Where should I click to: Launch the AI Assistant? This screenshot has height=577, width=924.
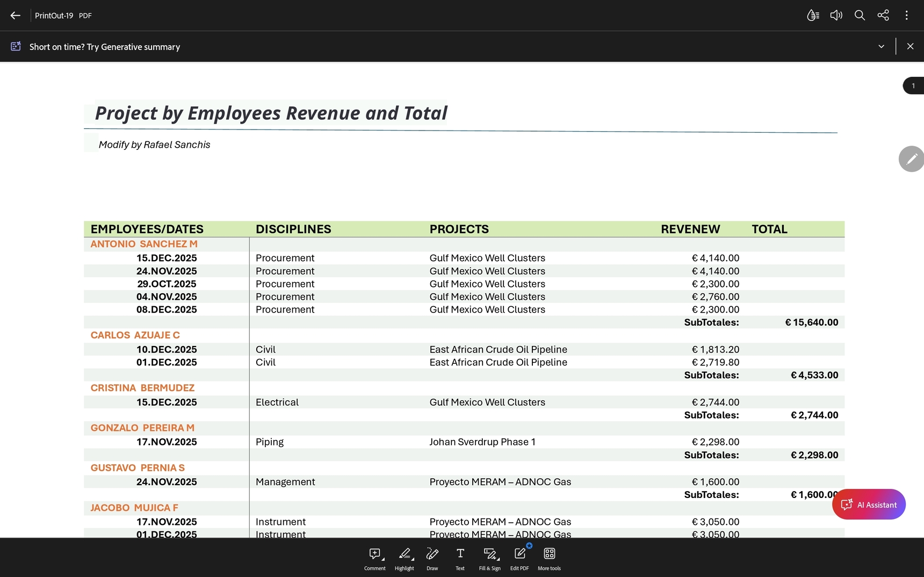coord(869,504)
